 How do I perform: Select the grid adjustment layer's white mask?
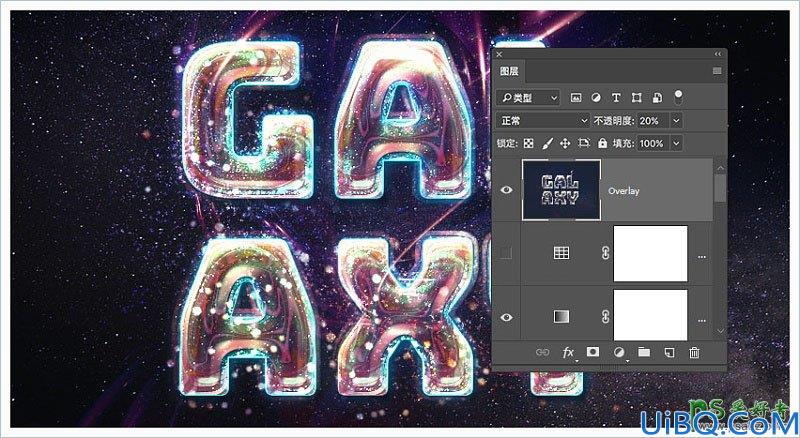[651, 254]
